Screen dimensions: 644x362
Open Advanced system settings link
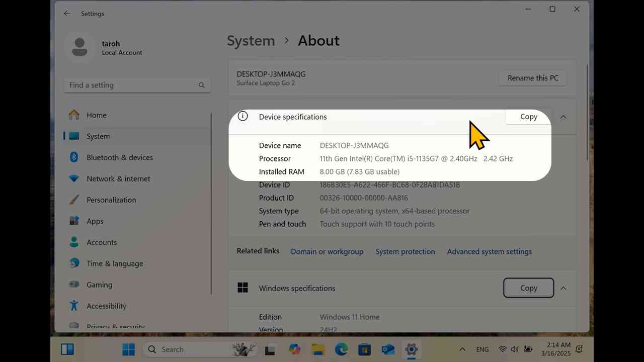pos(489,251)
